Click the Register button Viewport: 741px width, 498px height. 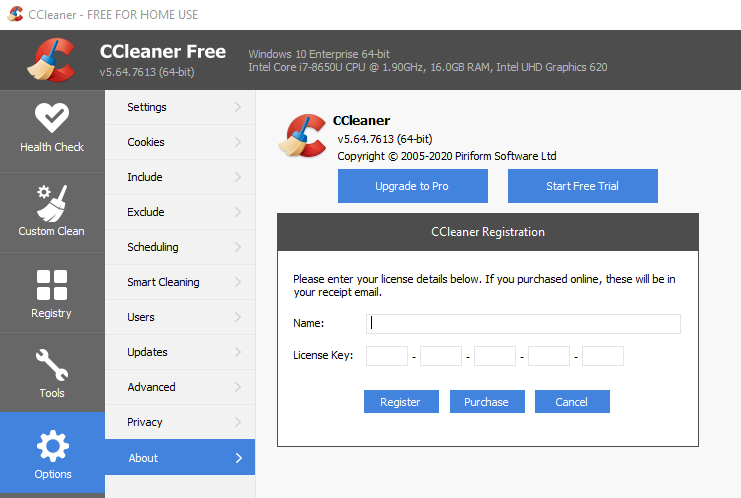coord(400,402)
